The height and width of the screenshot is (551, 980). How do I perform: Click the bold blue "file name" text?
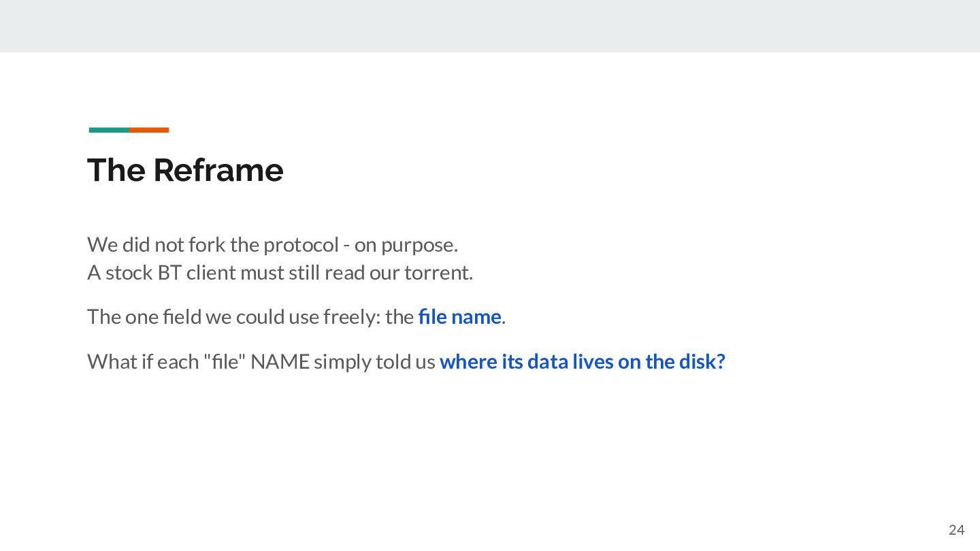460,317
